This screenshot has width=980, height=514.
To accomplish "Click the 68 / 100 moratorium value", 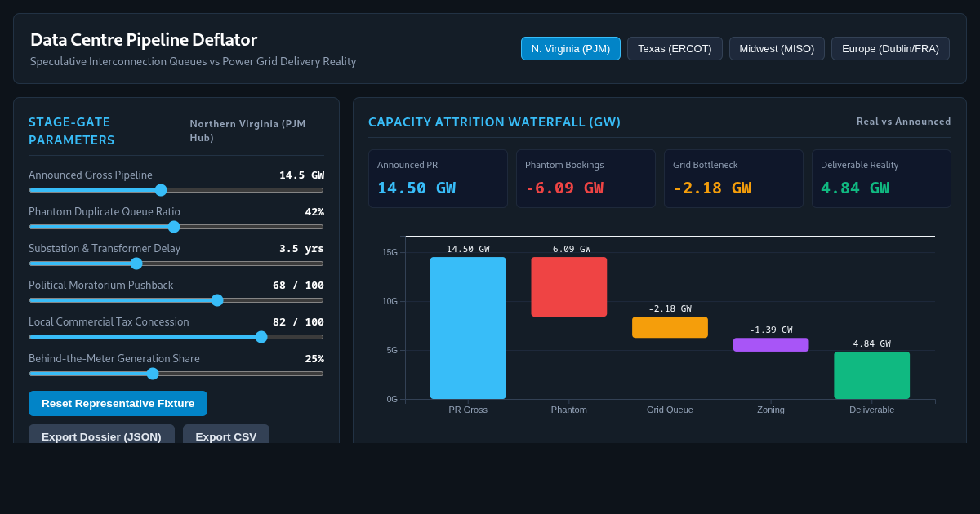I will (298, 285).
